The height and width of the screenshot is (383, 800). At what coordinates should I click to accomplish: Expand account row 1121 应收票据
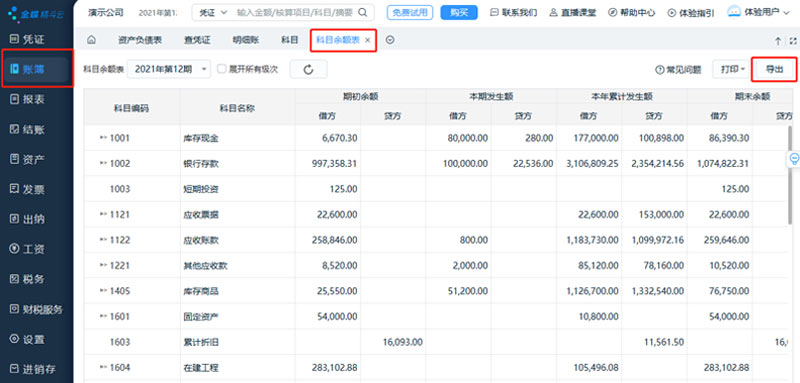(x=104, y=214)
